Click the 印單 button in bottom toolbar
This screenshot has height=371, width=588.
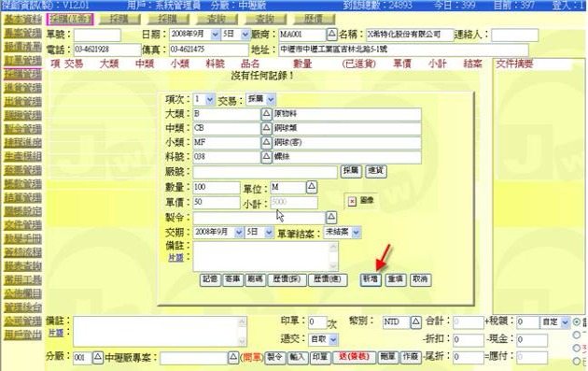coord(320,357)
